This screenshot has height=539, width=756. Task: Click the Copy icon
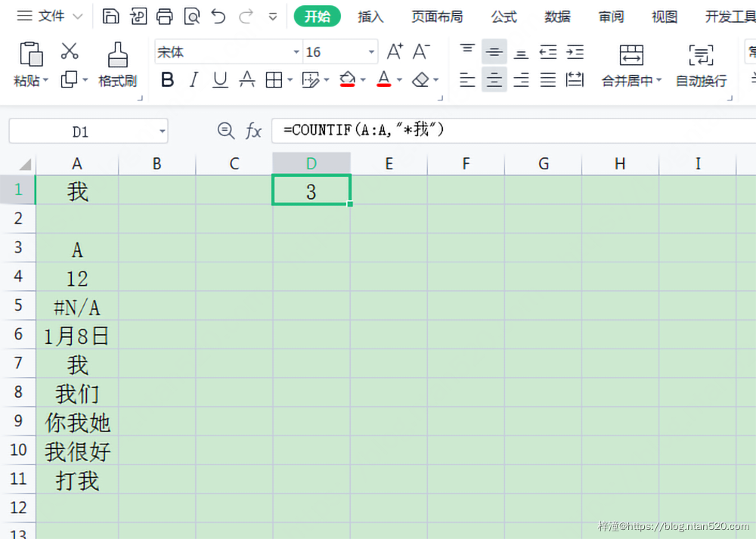coord(69,79)
